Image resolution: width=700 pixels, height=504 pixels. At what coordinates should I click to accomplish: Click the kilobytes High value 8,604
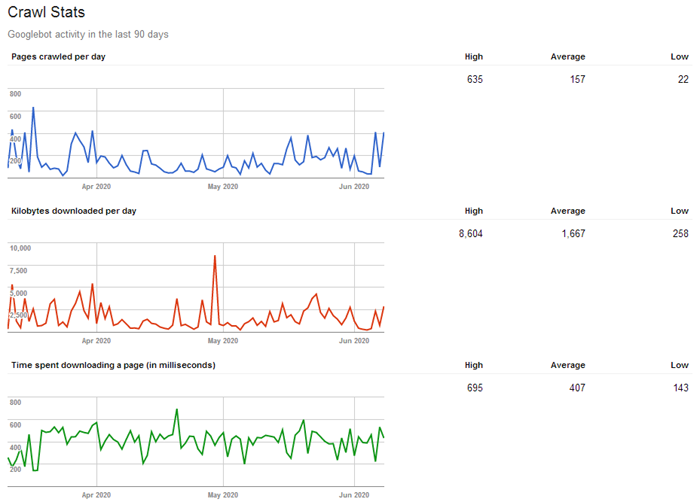point(469,233)
